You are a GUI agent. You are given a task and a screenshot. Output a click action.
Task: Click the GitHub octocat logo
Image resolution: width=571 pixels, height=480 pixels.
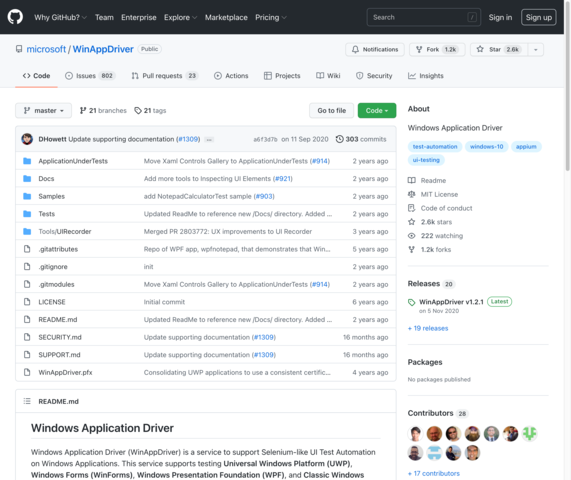pyautogui.click(x=15, y=17)
